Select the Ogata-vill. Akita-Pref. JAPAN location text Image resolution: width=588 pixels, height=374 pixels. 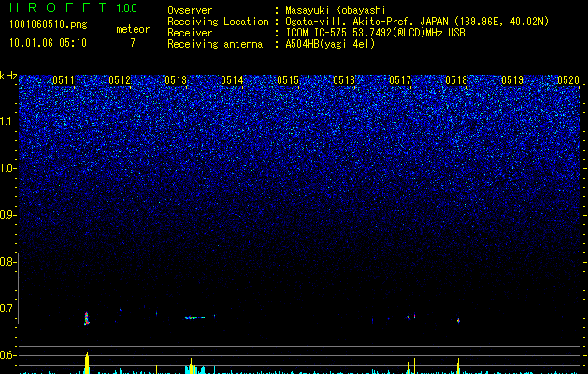point(417,22)
